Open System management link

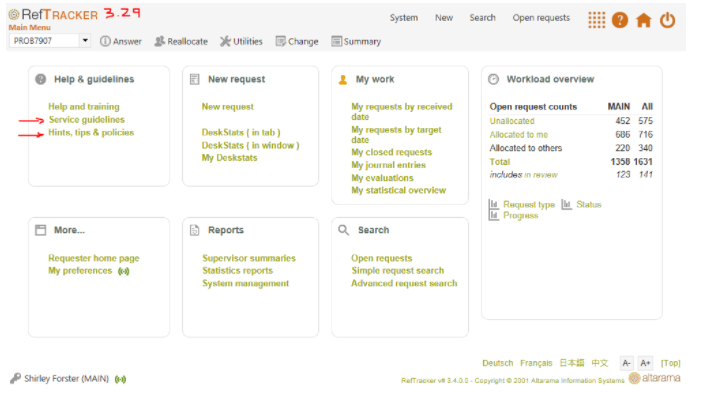tap(246, 283)
